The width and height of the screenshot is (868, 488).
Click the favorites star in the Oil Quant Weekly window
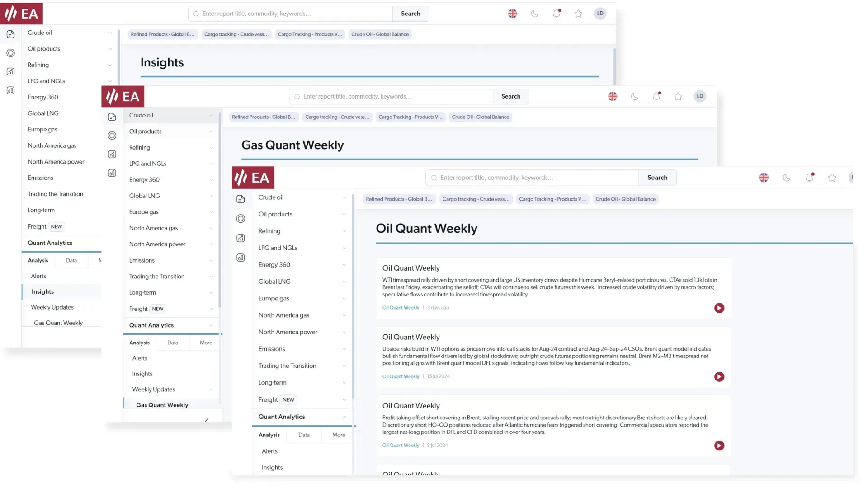coord(832,178)
